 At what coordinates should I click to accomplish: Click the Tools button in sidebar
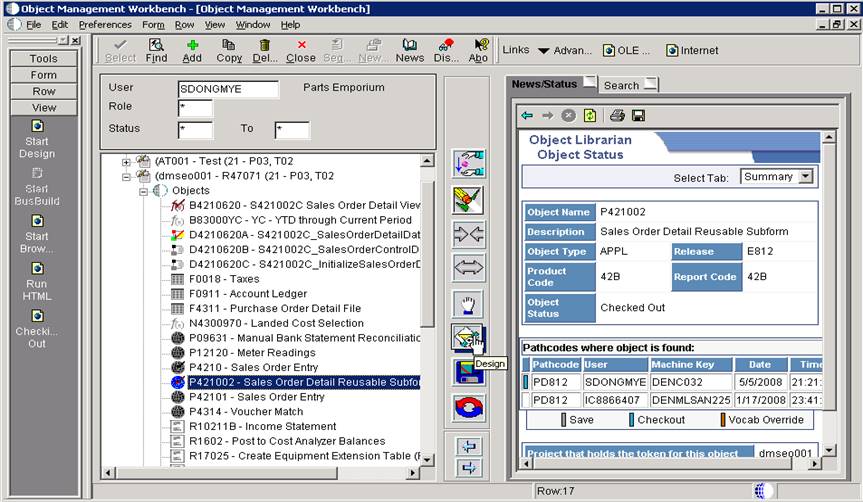[x=43, y=58]
